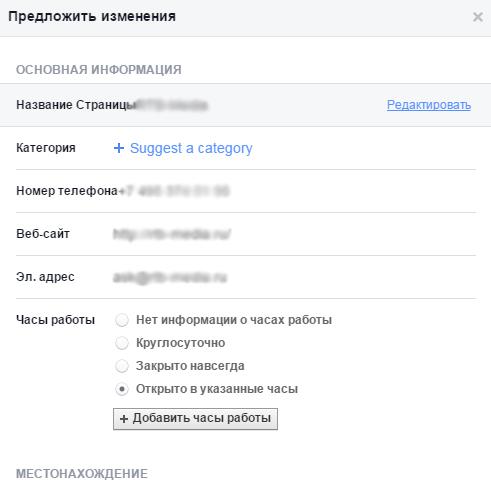This screenshot has height=487, width=491.
Task: Click the Номер телефона label
Action: click(67, 191)
